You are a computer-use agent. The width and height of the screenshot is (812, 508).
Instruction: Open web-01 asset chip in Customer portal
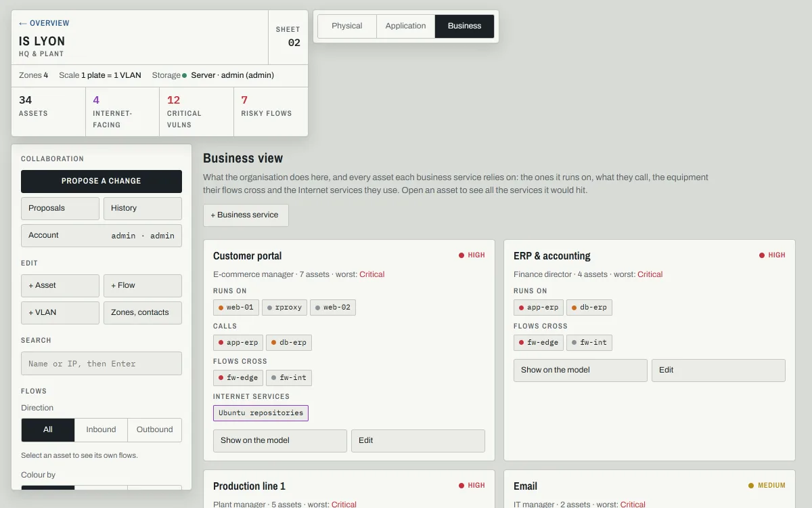236,308
